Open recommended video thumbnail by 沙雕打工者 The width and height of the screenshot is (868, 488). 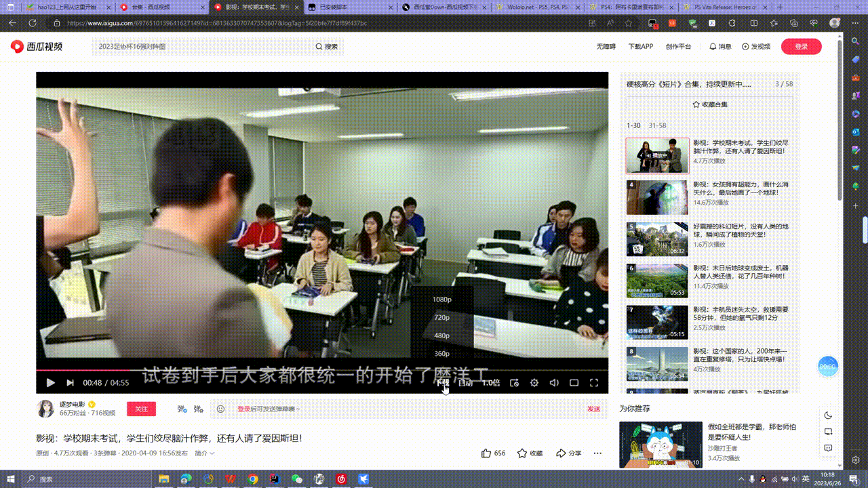(x=660, y=445)
